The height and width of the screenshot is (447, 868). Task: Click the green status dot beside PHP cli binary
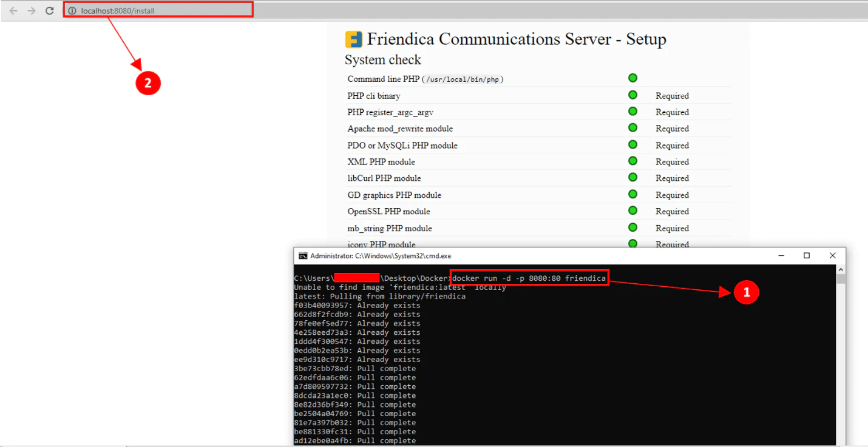click(x=632, y=95)
